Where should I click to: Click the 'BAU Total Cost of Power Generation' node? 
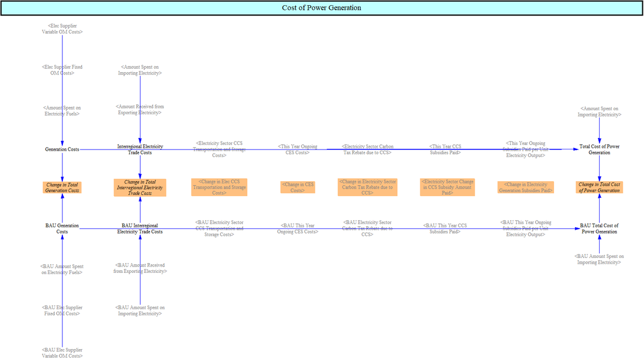tap(599, 229)
